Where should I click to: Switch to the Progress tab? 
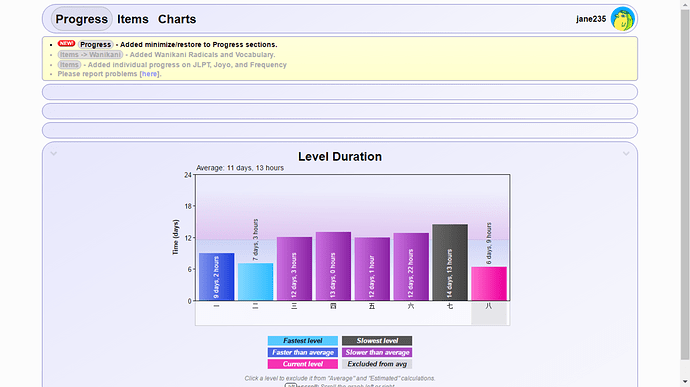point(81,19)
